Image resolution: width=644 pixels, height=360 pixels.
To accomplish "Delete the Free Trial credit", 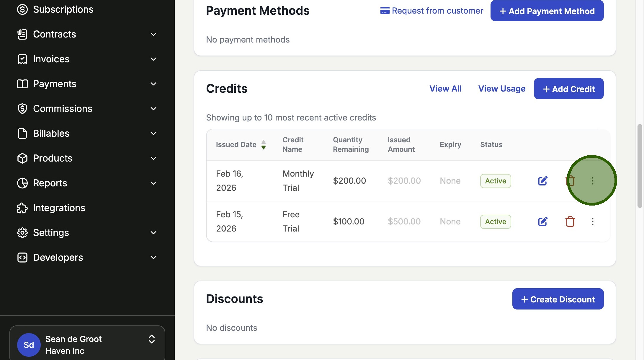I will coord(570,221).
